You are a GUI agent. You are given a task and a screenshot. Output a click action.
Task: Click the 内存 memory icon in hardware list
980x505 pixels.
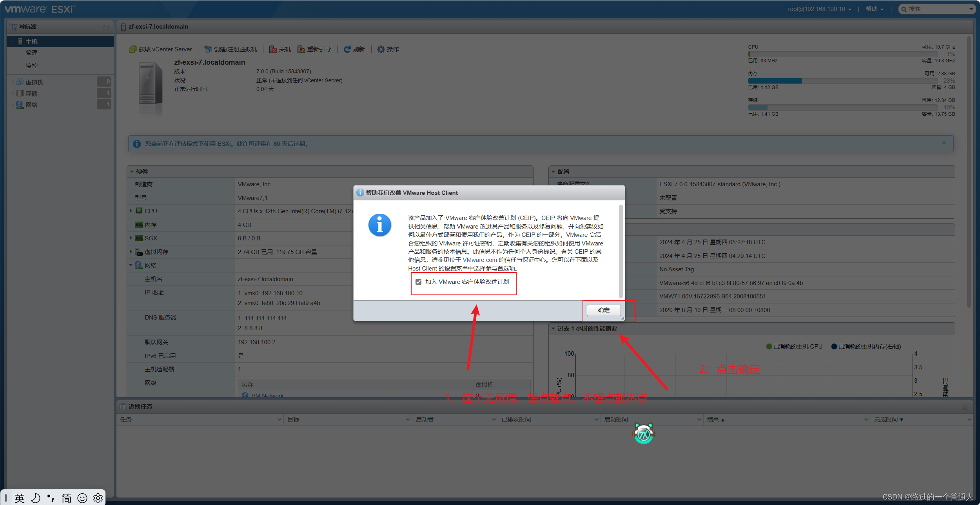click(139, 225)
